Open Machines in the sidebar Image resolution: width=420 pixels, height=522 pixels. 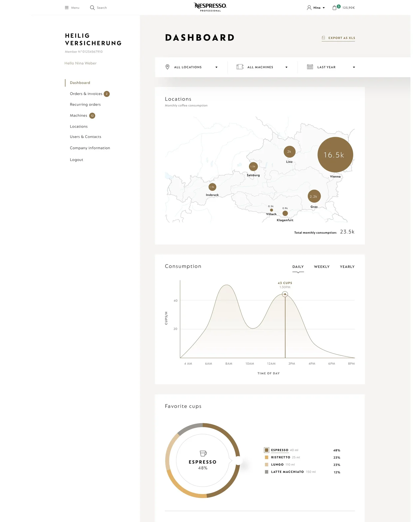coord(79,115)
